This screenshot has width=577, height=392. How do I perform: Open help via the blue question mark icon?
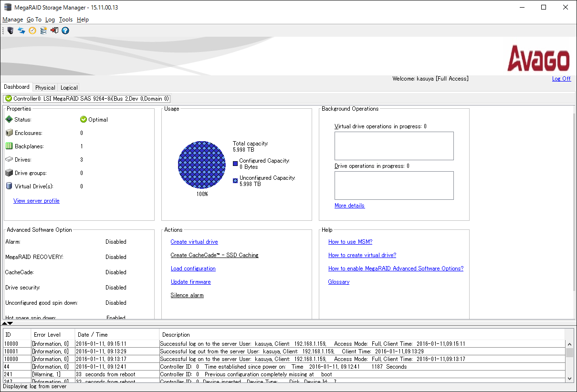point(65,31)
